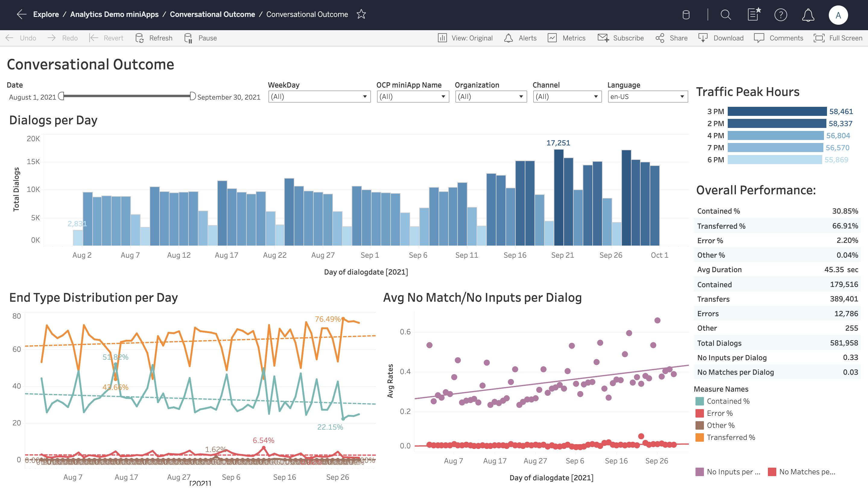The height and width of the screenshot is (493, 868).
Task: Open the data sources cylinder icon
Action: (686, 15)
